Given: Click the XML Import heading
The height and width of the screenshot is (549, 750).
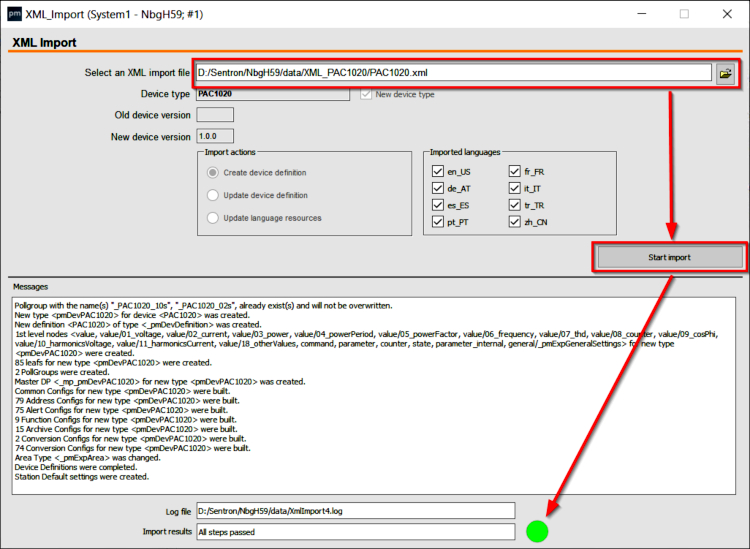Looking at the screenshot, I should pyautogui.click(x=44, y=42).
